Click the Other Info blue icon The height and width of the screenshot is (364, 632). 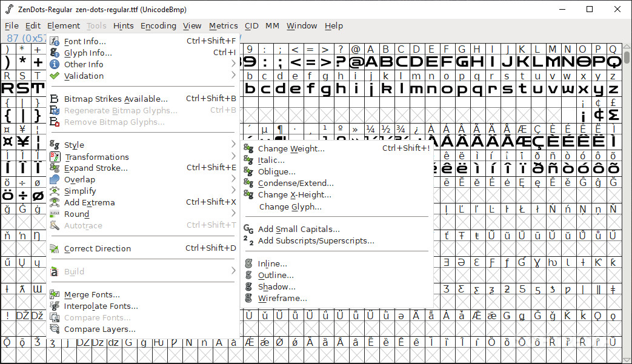55,64
